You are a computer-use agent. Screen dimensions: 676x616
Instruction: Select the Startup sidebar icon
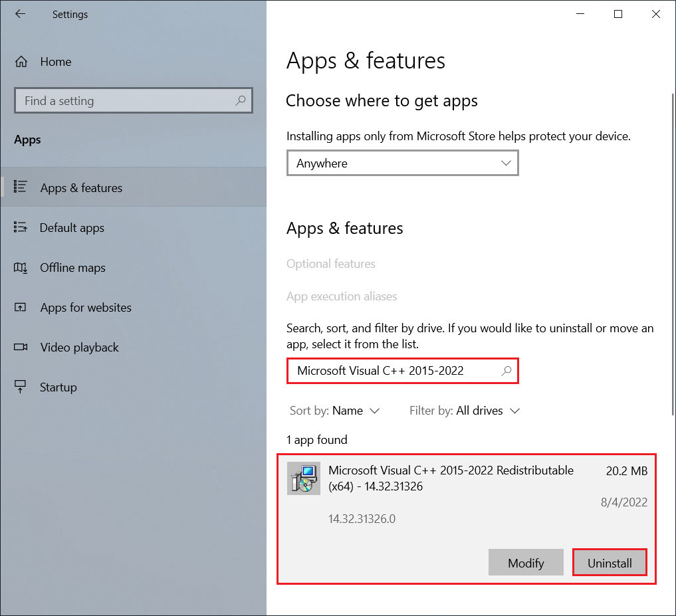click(x=20, y=387)
